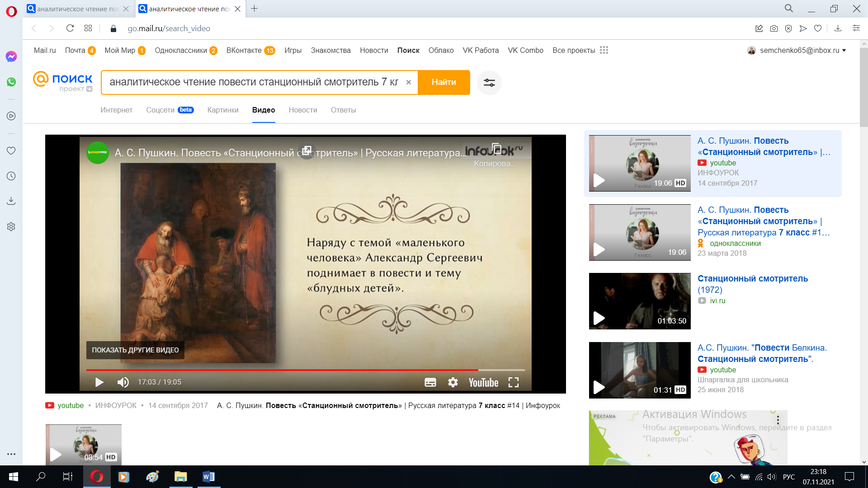
Task: Switch to Картинки search tab
Action: point(223,110)
